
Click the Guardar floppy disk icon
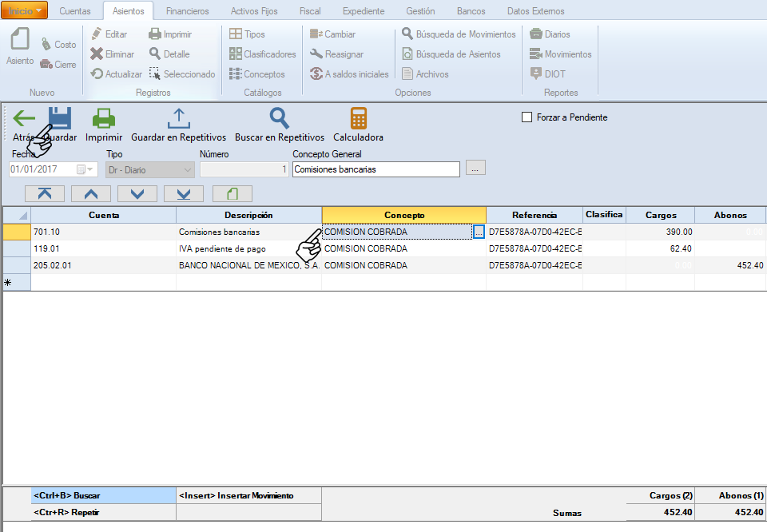pyautogui.click(x=61, y=119)
